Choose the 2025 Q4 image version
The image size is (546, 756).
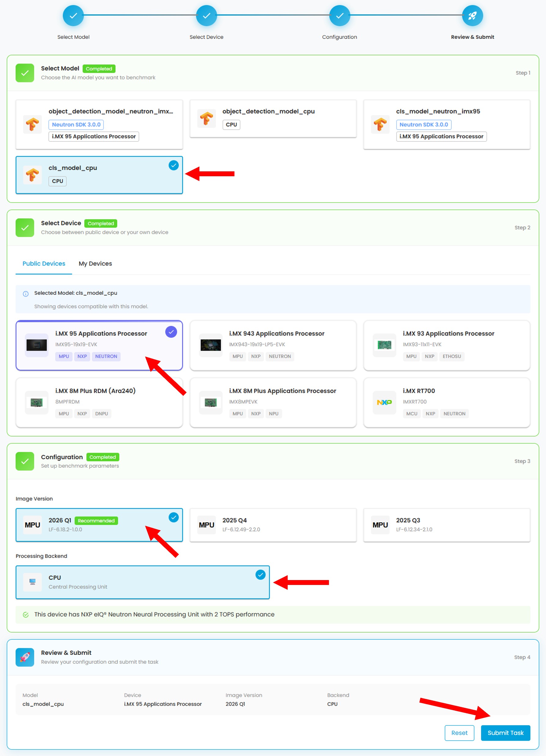point(273,525)
